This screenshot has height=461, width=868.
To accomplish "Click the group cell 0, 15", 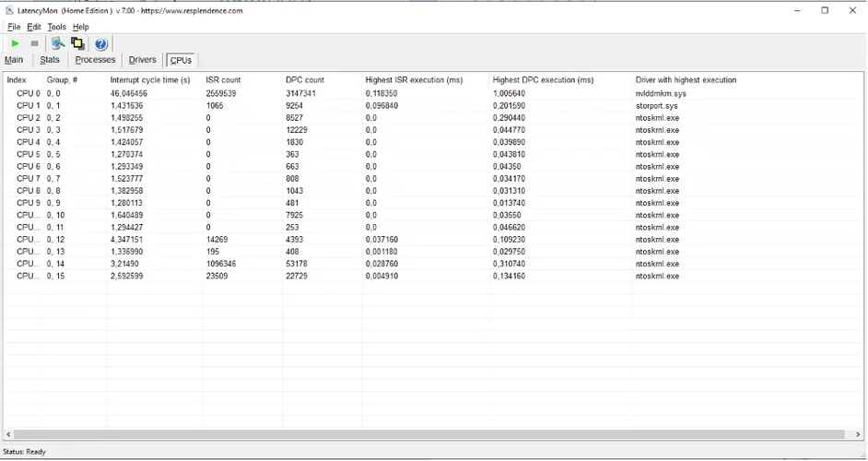I will click(55, 276).
